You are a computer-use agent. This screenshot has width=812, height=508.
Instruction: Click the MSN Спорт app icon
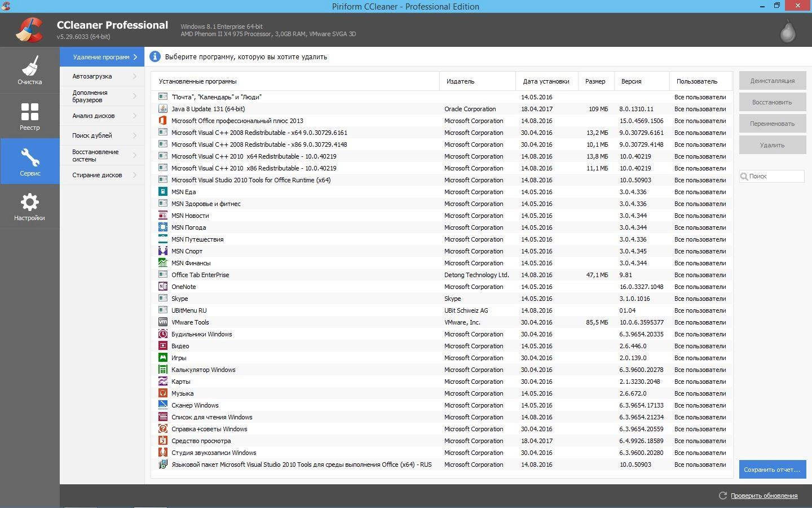point(163,251)
